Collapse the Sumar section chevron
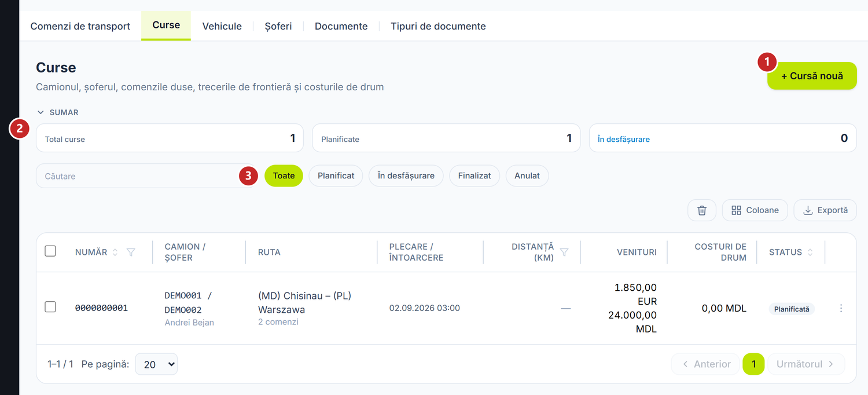This screenshot has height=395, width=868. (x=41, y=112)
